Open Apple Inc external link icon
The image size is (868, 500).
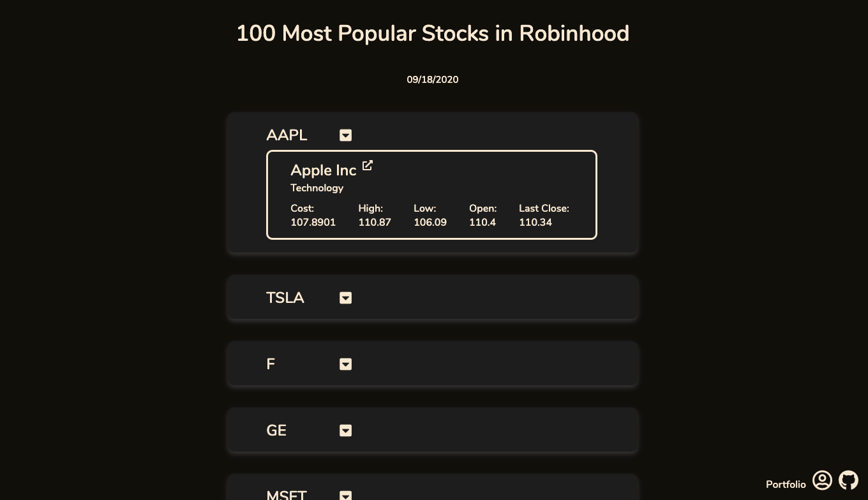pos(367,165)
